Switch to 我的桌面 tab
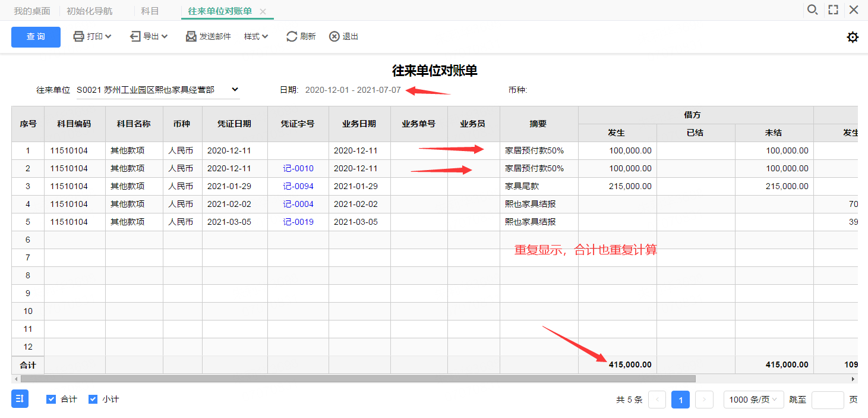Image resolution: width=868 pixels, height=418 pixels. (x=32, y=11)
